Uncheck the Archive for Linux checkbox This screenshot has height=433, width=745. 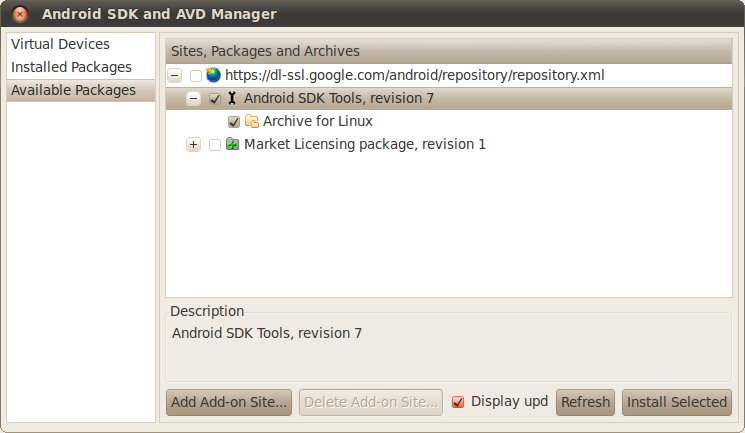tap(234, 122)
